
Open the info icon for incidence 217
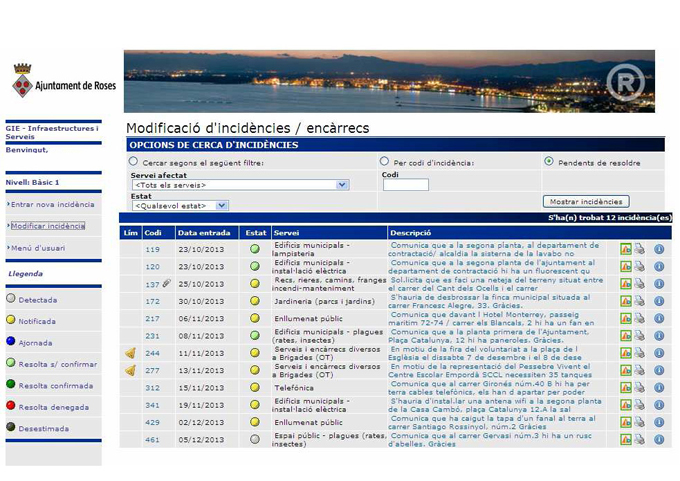(659, 319)
